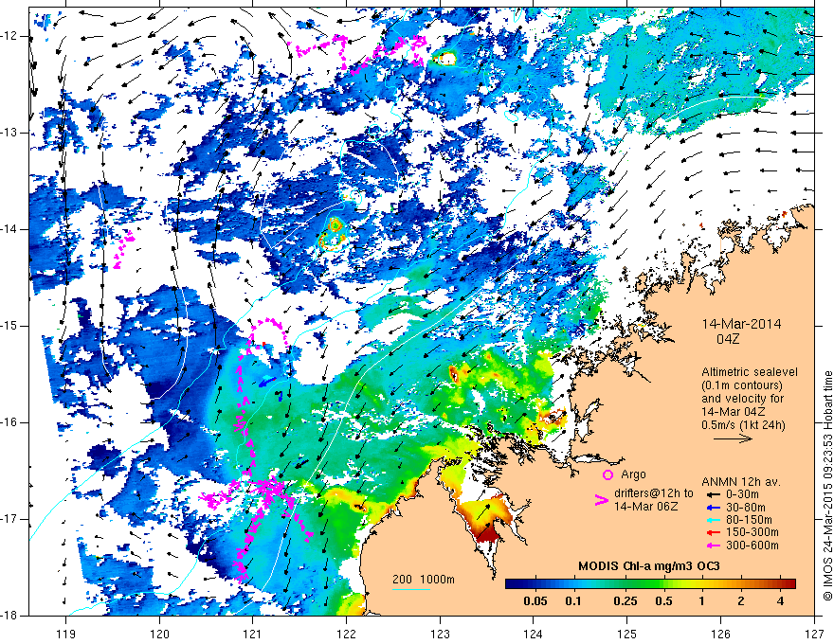Click the 14-Mar-2014 date label
The width and height of the screenshot is (834, 644).
pyautogui.click(x=741, y=324)
